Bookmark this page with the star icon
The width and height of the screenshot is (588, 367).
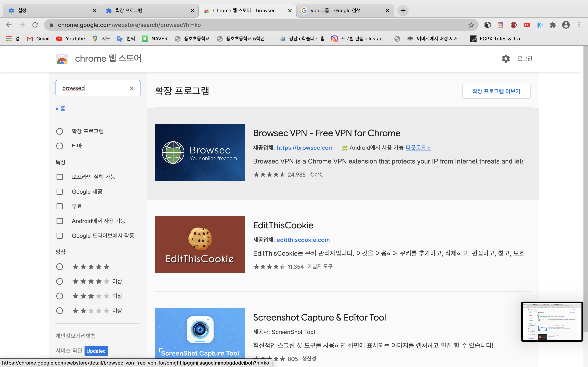tap(471, 25)
